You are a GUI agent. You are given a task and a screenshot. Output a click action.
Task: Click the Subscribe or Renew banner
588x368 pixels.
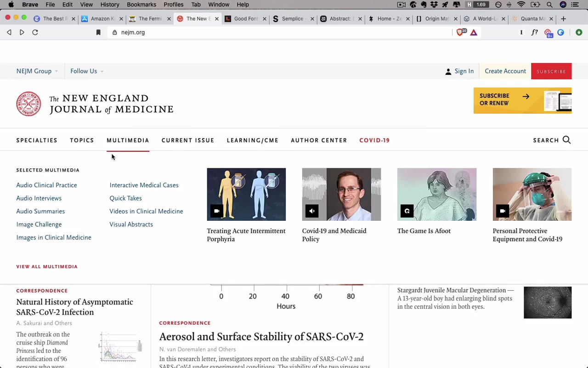(522, 100)
